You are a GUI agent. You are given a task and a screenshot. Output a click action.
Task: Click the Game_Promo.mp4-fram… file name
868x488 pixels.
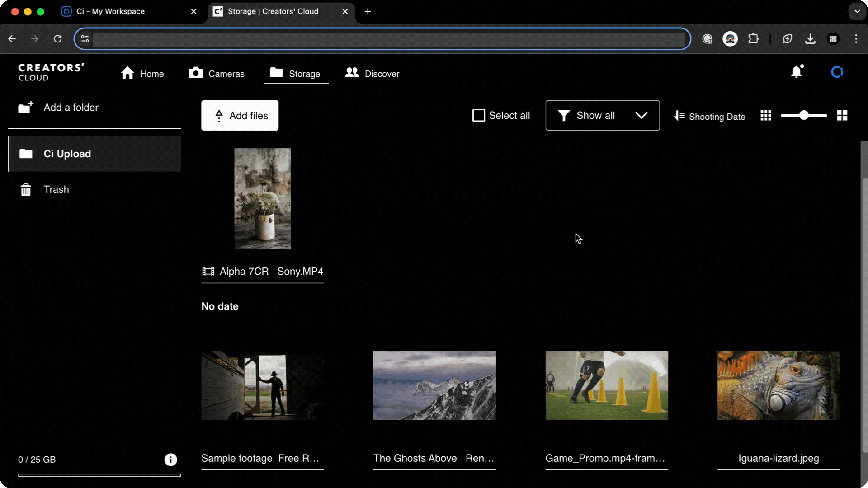click(605, 458)
